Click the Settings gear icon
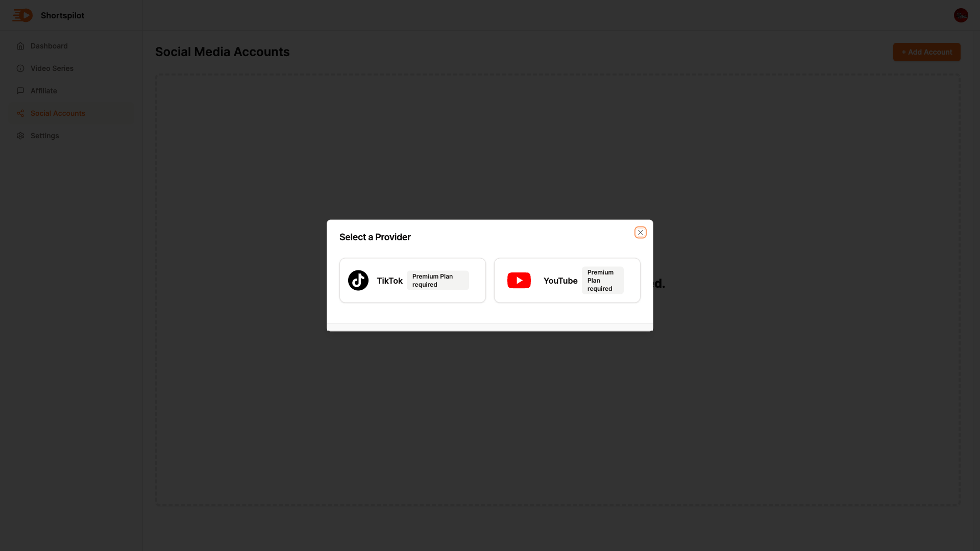The image size is (980, 551). (20, 136)
